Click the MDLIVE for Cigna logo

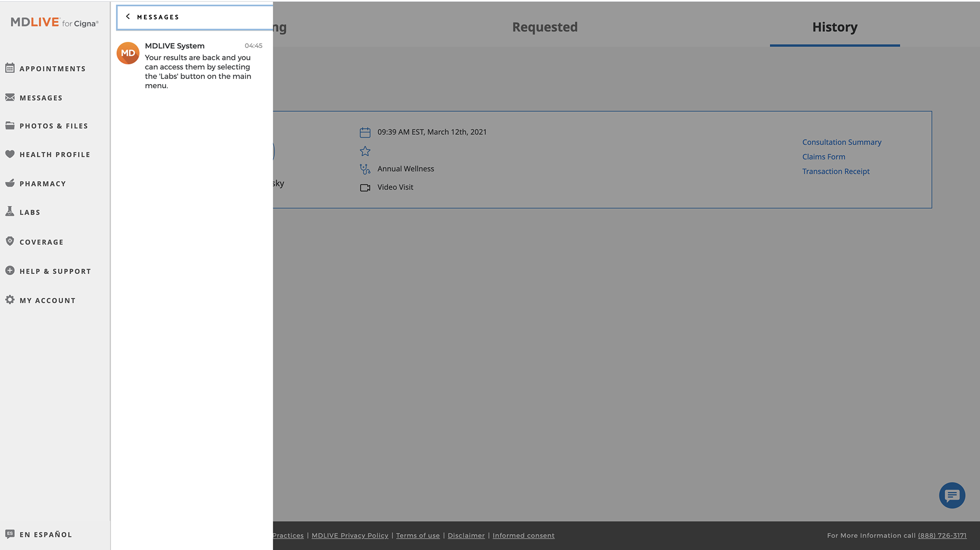click(55, 22)
